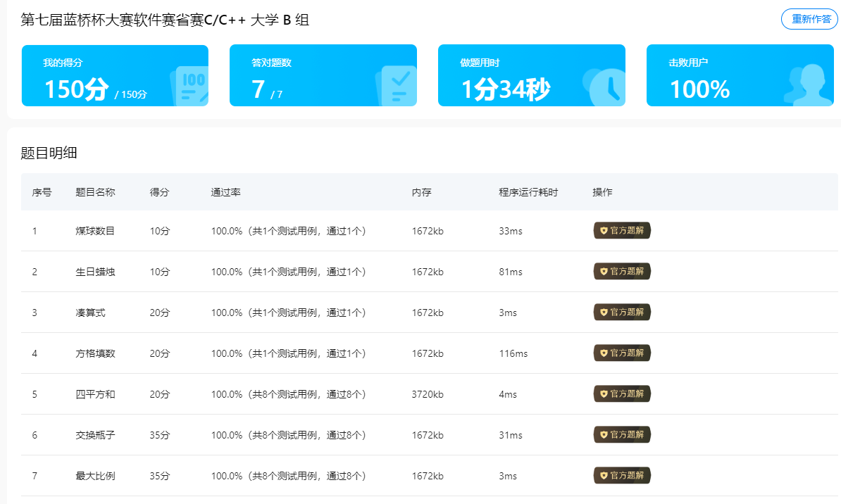Click the 序号 column header
The width and height of the screenshot is (841, 504).
point(42,192)
